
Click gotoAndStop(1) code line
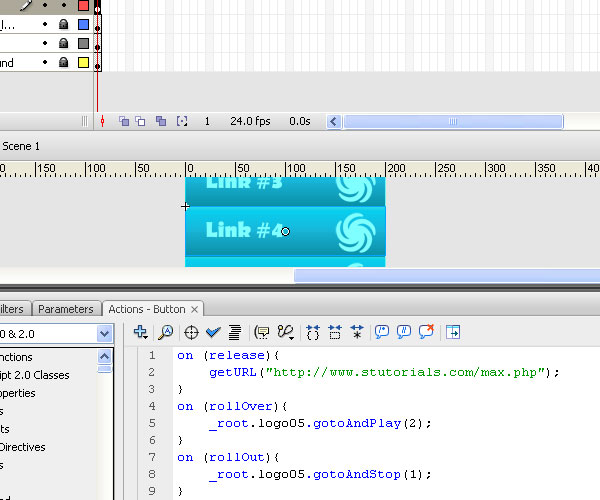click(x=320, y=474)
